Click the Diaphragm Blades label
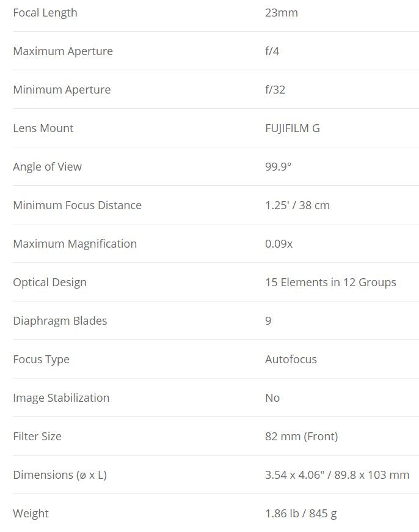Image resolution: width=419 pixels, height=532 pixels. pyautogui.click(x=60, y=321)
